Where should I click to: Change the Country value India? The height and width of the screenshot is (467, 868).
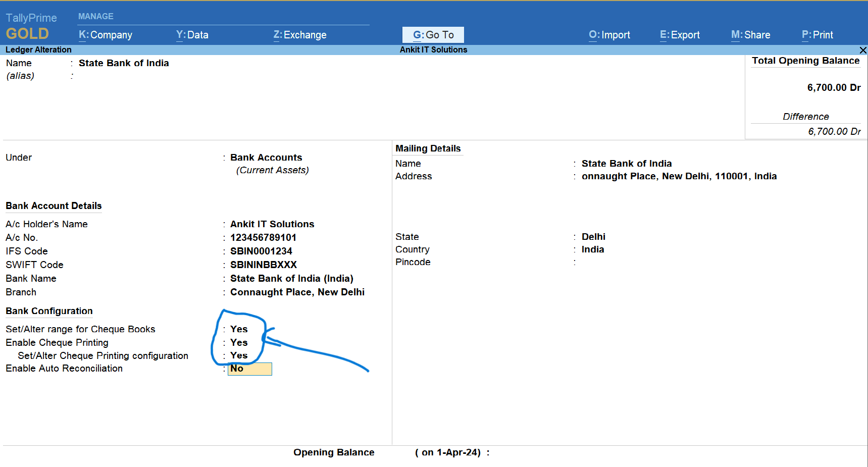pyautogui.click(x=593, y=249)
